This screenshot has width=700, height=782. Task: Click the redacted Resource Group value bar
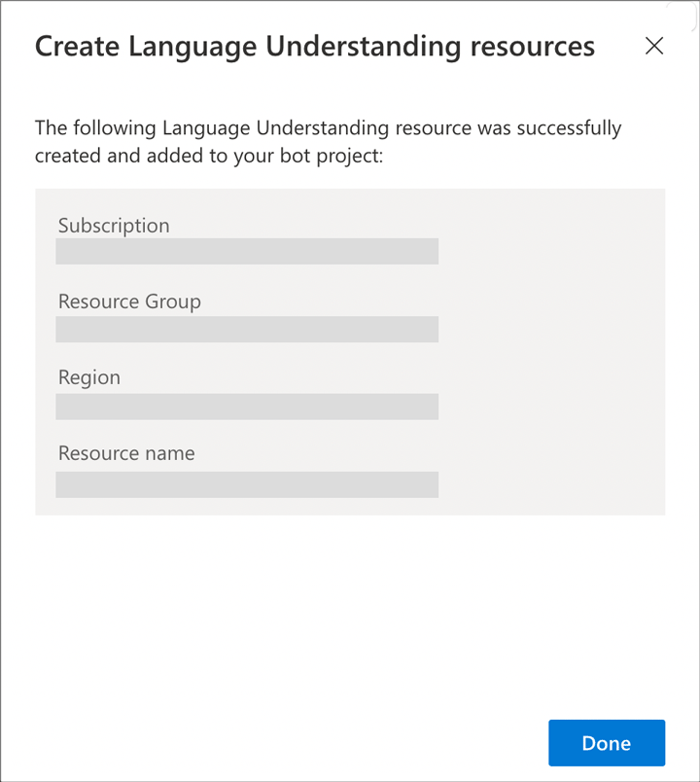tap(247, 329)
